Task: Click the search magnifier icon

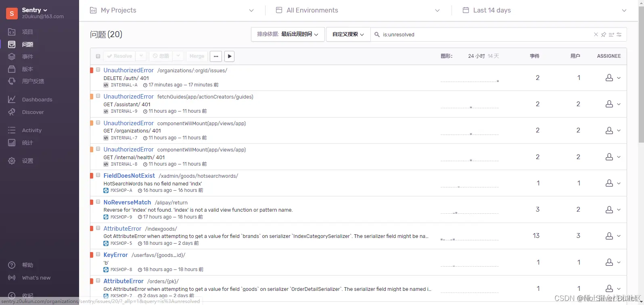Action: pos(377,34)
